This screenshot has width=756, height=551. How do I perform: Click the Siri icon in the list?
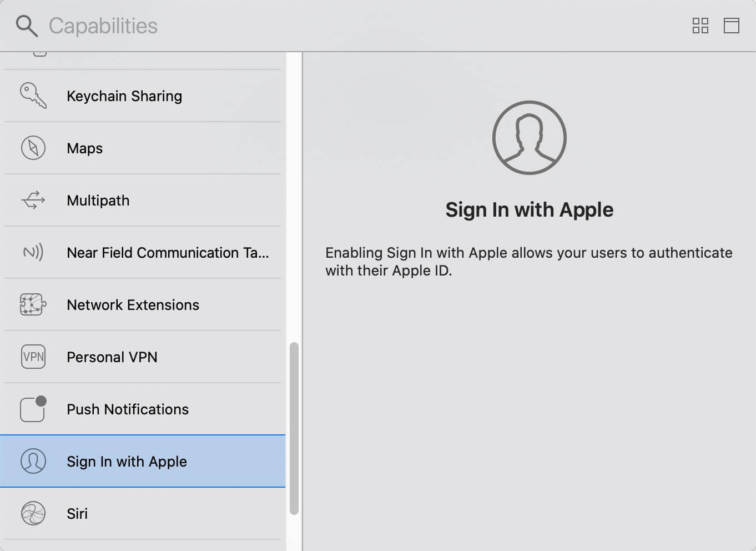(33, 513)
